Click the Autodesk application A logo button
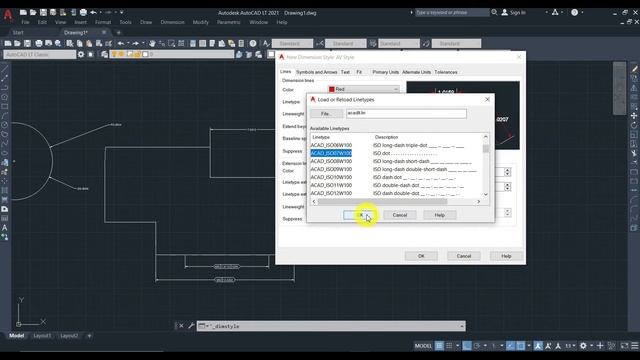 8,15
